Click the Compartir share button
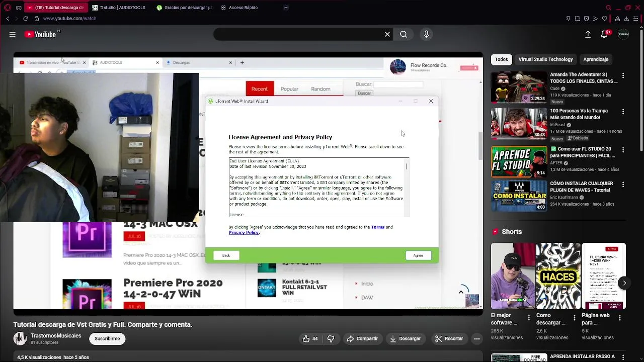The height and width of the screenshot is (362, 644). pos(362,339)
